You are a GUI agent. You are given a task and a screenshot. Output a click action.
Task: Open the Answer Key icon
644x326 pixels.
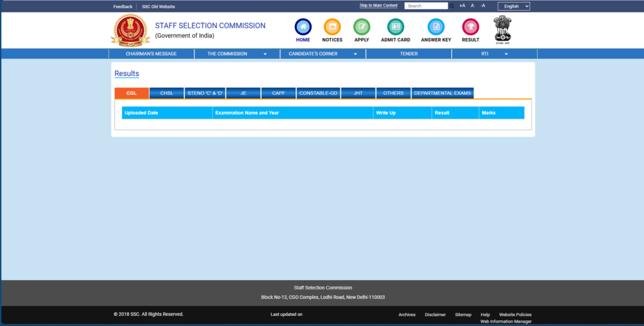click(x=436, y=26)
